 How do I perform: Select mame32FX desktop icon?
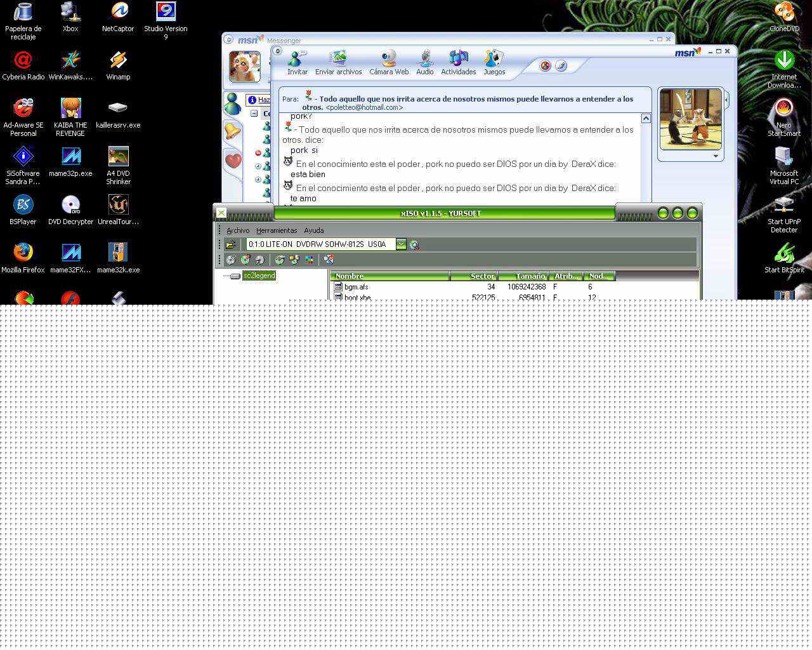(70, 258)
